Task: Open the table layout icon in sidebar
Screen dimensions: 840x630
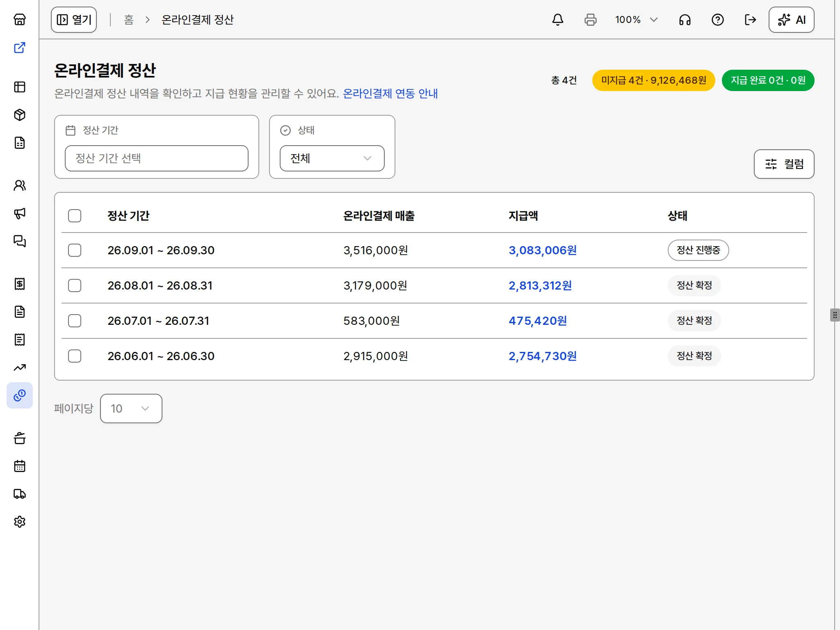Action: point(20,87)
